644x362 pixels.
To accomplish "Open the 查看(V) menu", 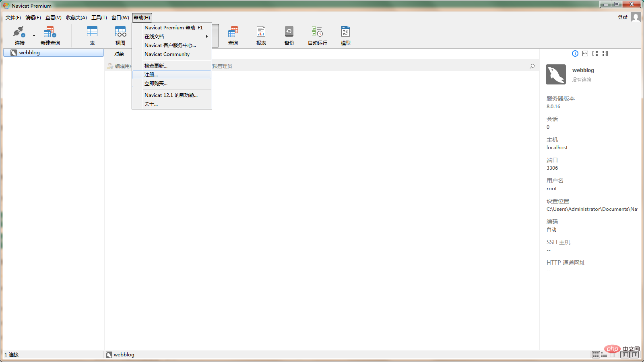I will 53,18.
